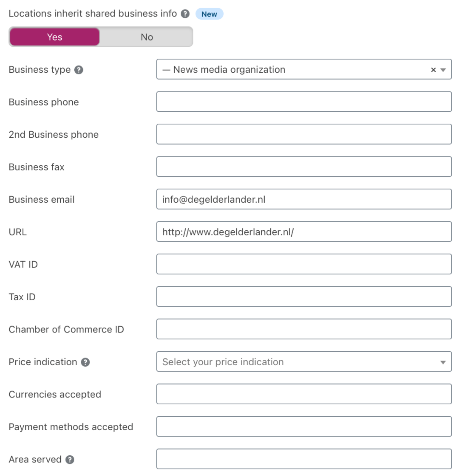
Task: Click the Price indication help icon
Action: [85, 362]
